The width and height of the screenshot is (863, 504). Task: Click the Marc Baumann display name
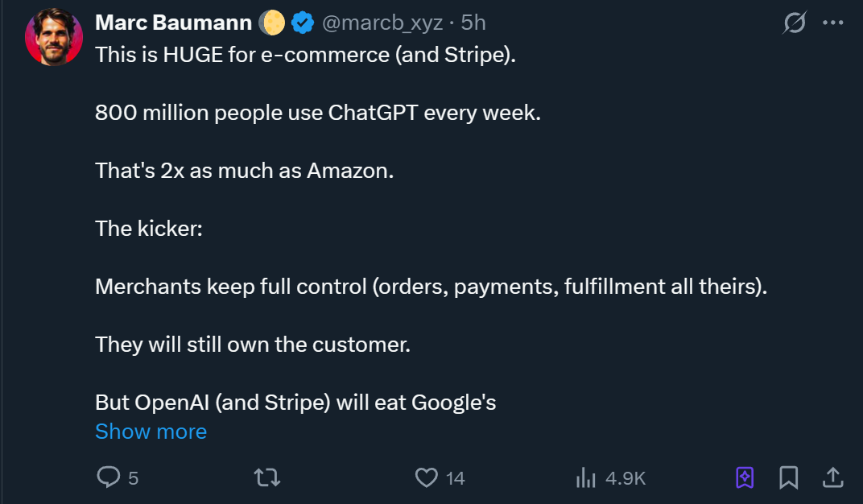point(173,23)
